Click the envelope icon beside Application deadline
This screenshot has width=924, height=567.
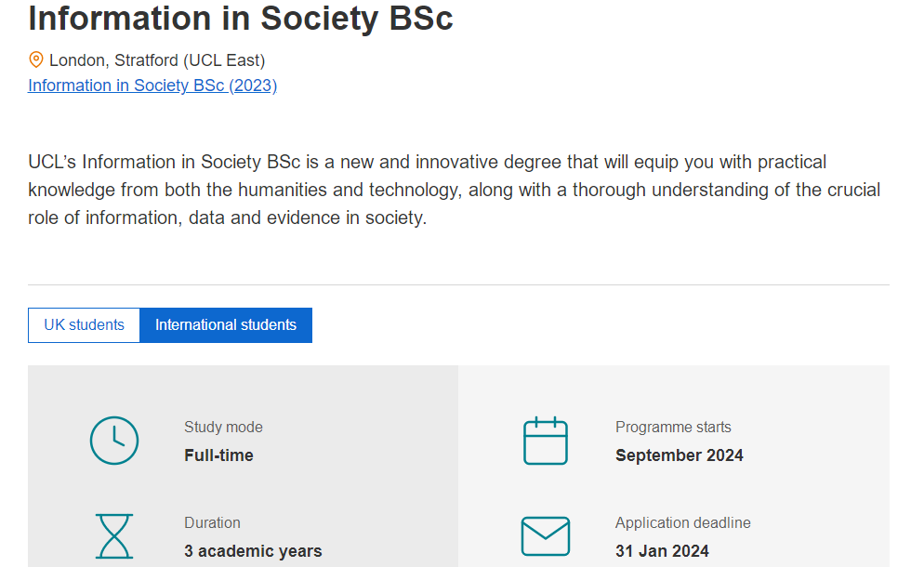[546, 536]
